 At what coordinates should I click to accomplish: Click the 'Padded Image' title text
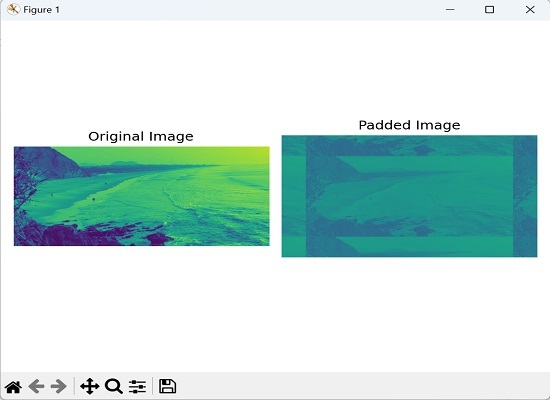tap(409, 125)
